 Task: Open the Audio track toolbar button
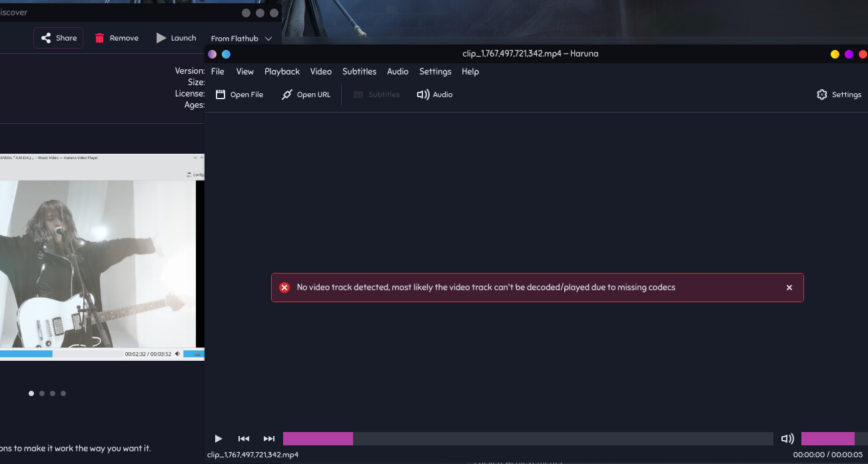point(435,95)
